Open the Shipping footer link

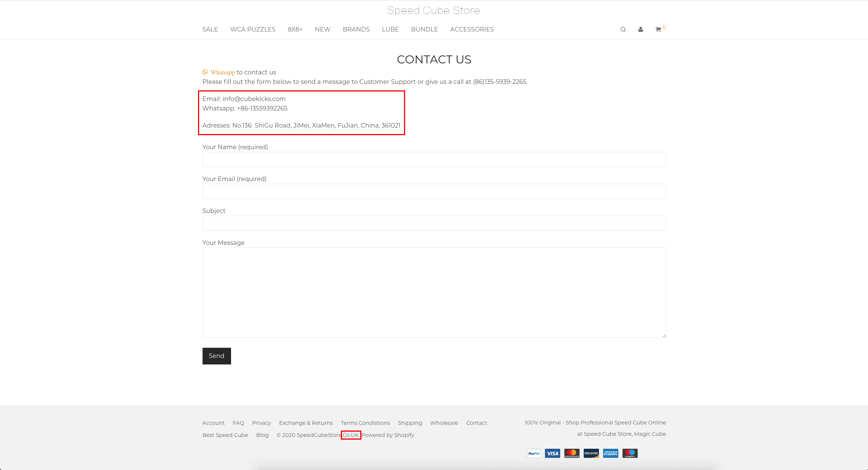pyautogui.click(x=410, y=423)
